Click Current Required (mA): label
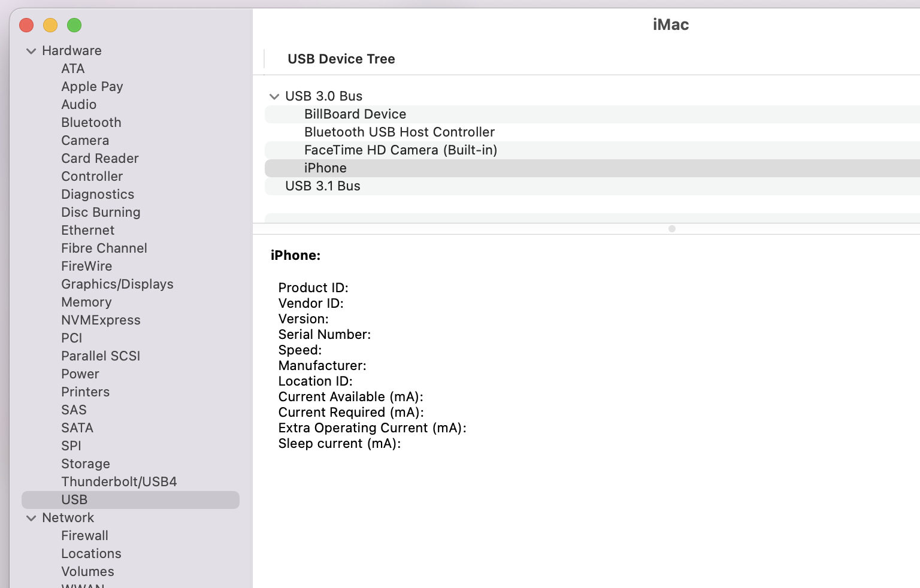Screen dimensions: 920x588 pos(351,413)
